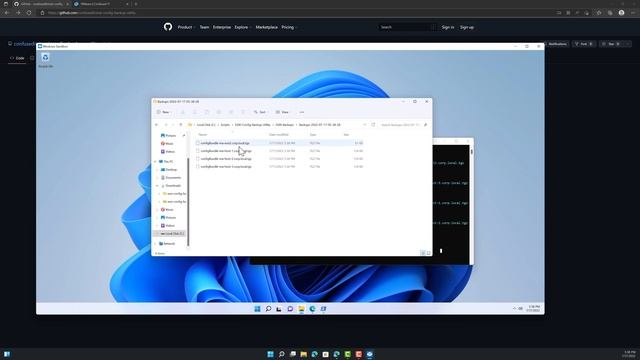
Task: Expand the Network tree node
Action: (156, 244)
